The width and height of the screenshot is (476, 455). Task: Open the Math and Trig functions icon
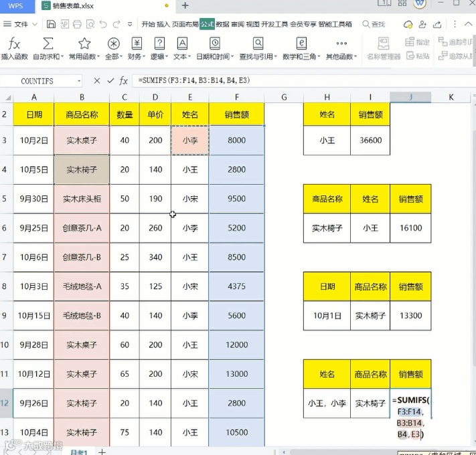(x=301, y=44)
